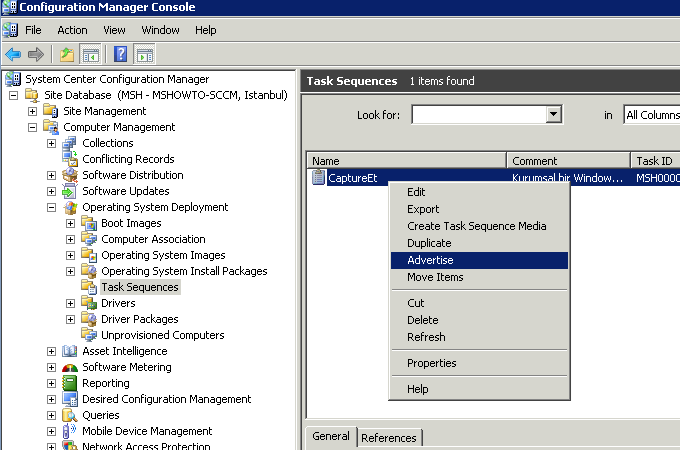Click the Operating System Deployment icon

point(70,207)
